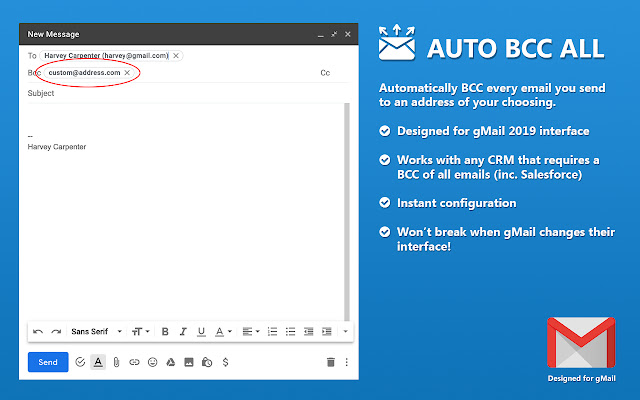Toggle the formatting options A icon

point(98,362)
